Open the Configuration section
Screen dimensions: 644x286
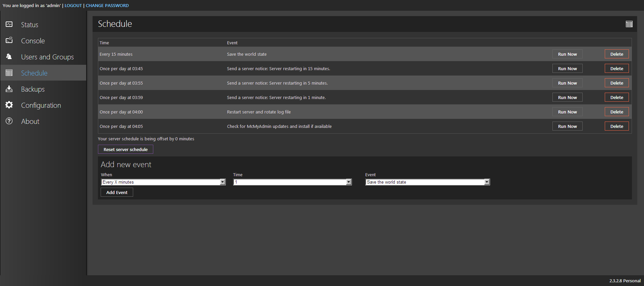[41, 105]
